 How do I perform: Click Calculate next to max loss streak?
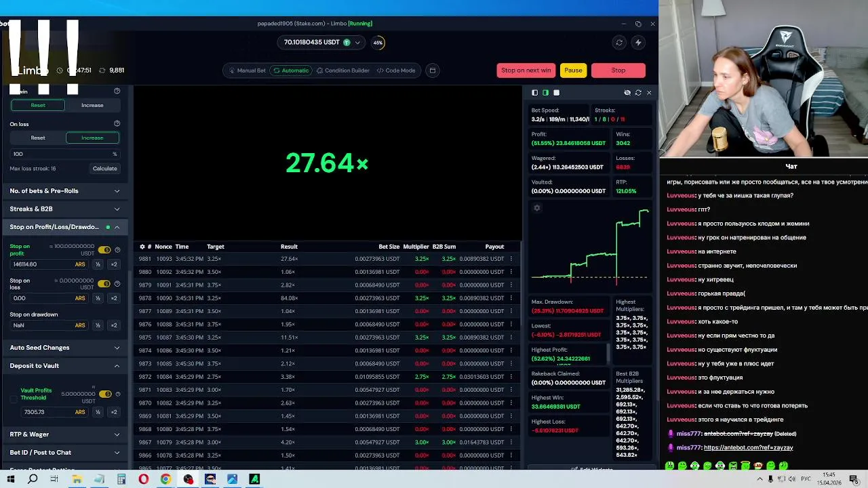[x=104, y=169]
